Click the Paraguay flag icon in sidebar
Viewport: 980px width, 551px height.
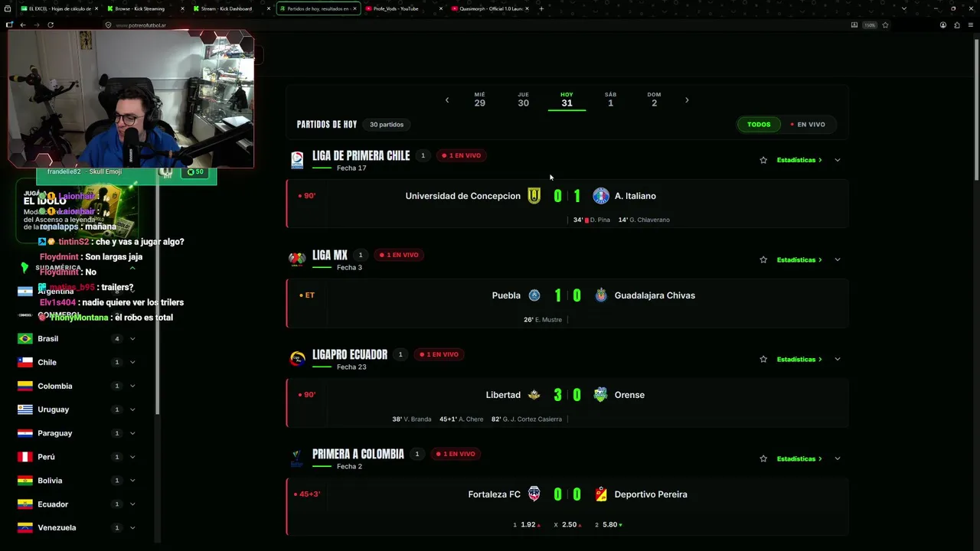[x=25, y=433]
